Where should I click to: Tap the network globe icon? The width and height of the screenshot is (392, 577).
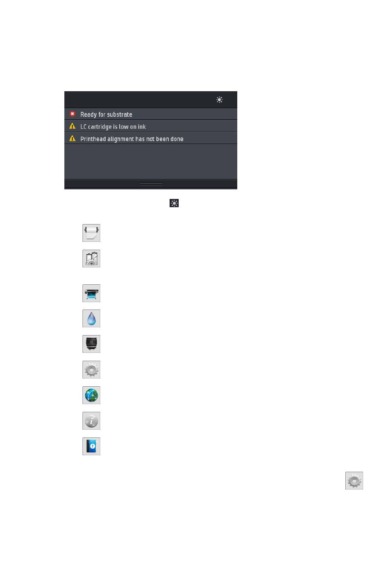tap(91, 395)
